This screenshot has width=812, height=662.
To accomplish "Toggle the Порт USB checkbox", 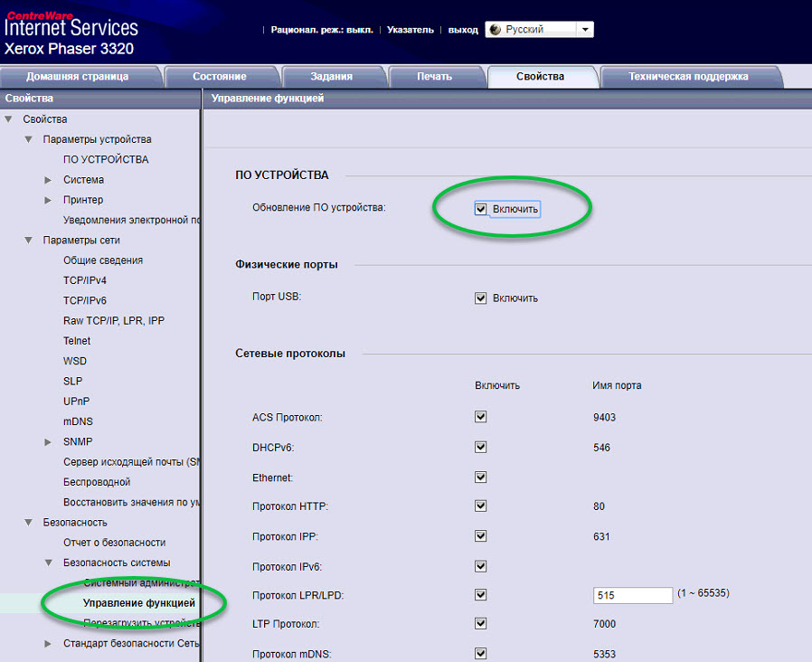I will click(x=481, y=298).
